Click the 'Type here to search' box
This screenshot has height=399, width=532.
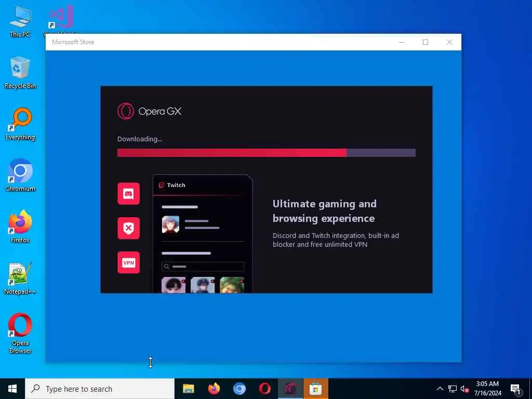100,389
